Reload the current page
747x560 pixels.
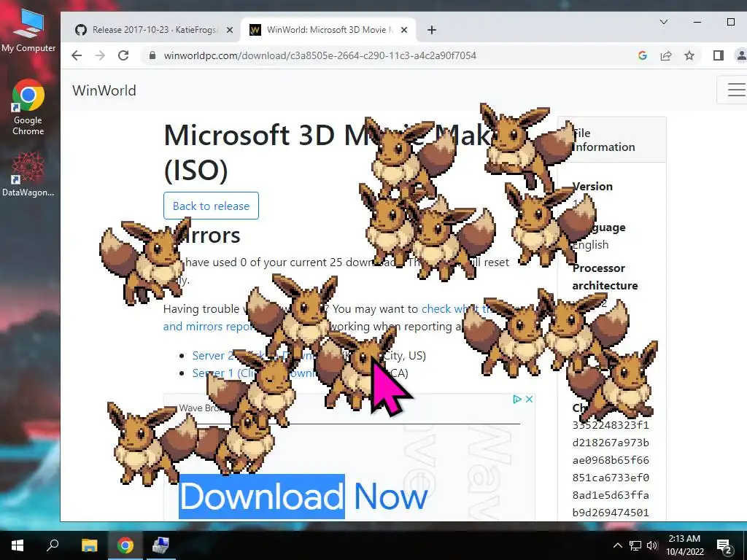tap(123, 55)
